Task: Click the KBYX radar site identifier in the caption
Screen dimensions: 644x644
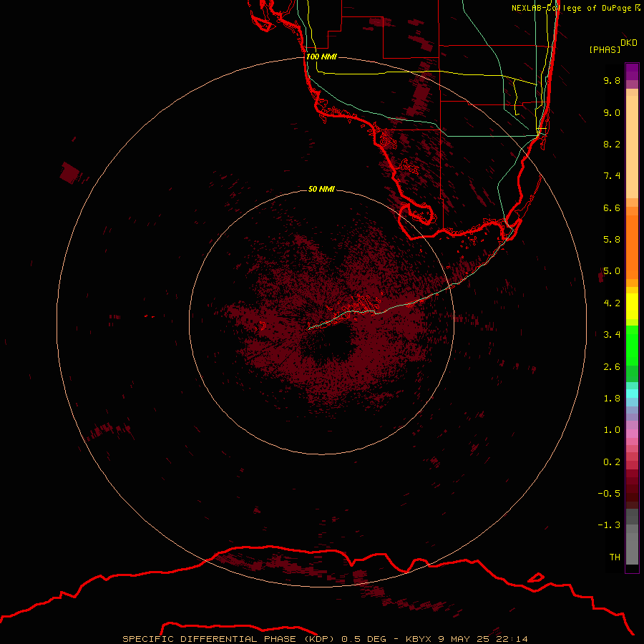Action: point(418,639)
